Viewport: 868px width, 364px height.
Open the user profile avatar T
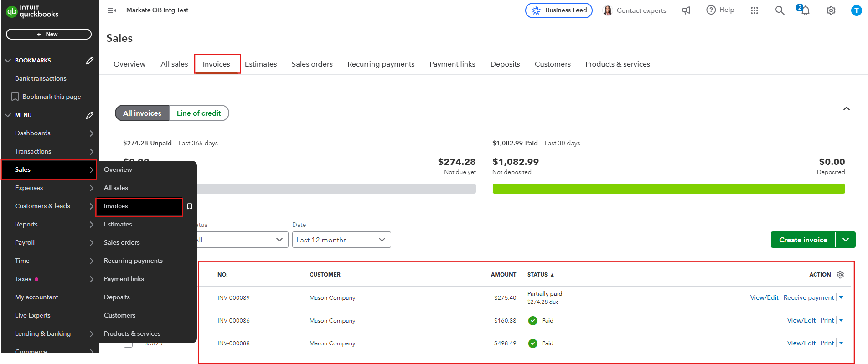coord(857,10)
